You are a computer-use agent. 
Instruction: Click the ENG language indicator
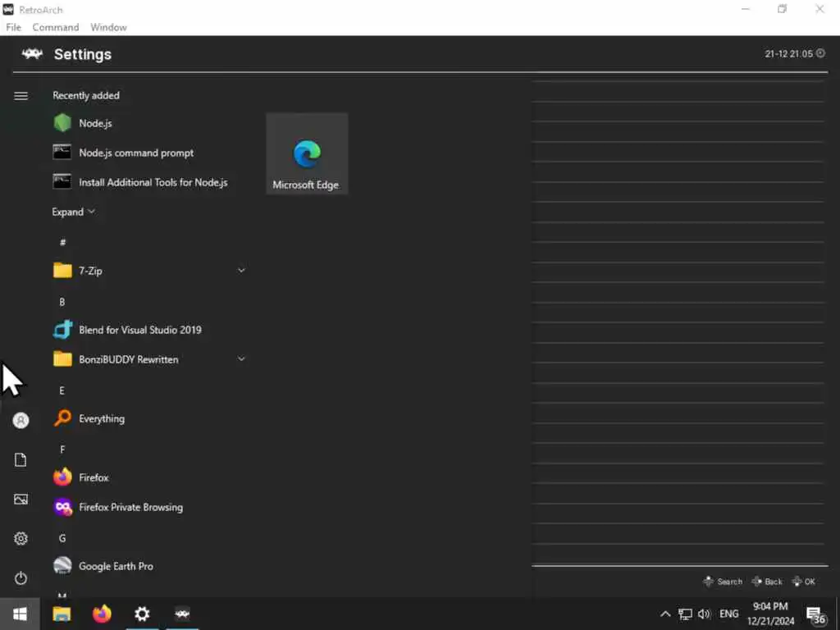(x=729, y=614)
